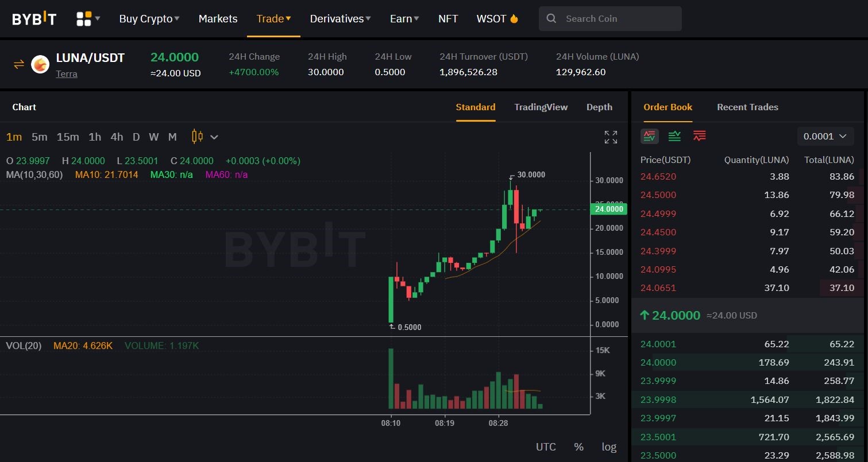Switch to Order Book tab
The width and height of the screenshot is (868, 462).
coord(668,107)
